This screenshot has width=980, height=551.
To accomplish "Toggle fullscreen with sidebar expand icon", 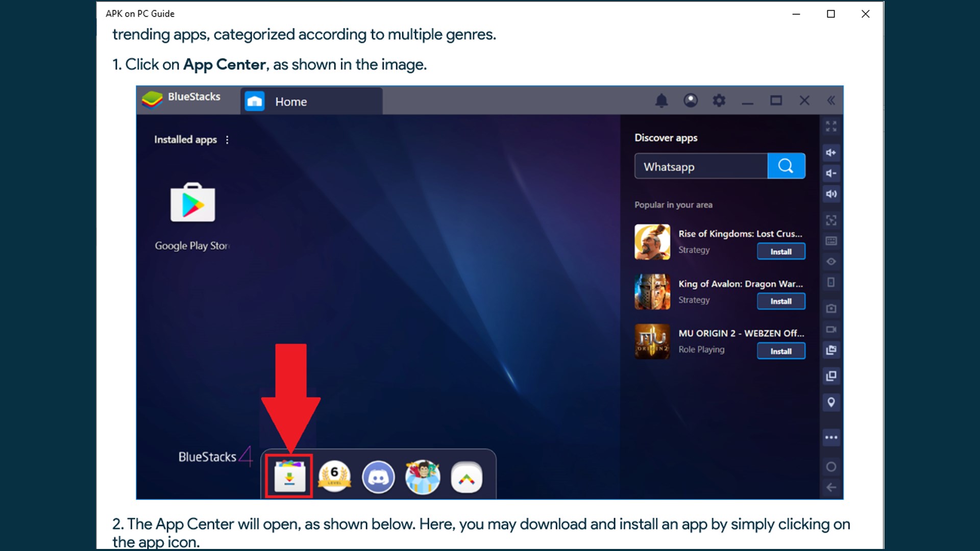I will pyautogui.click(x=831, y=127).
